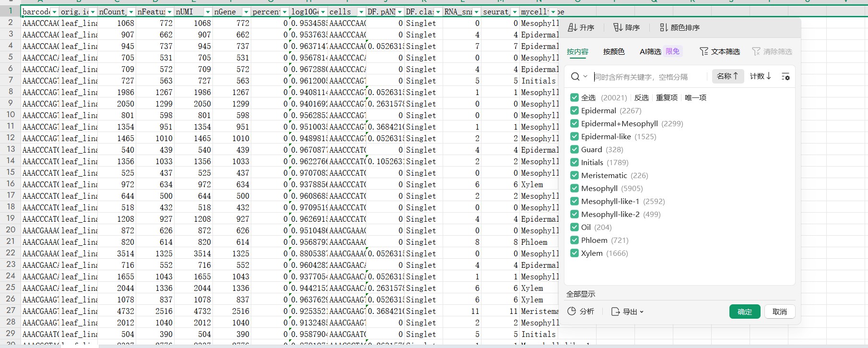Viewport: 868px width, 348px height.
Task: Open DF.class column filter dropdown
Action: coord(438,12)
